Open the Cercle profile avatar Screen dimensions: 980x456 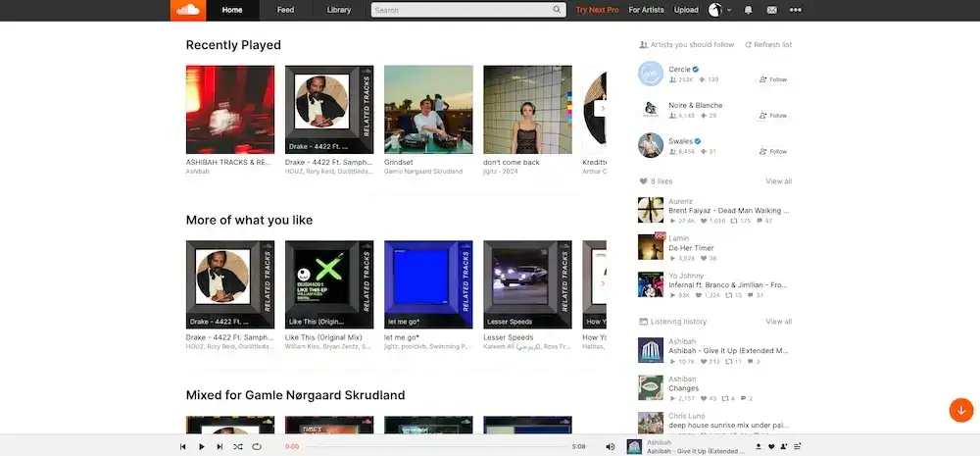[651, 74]
